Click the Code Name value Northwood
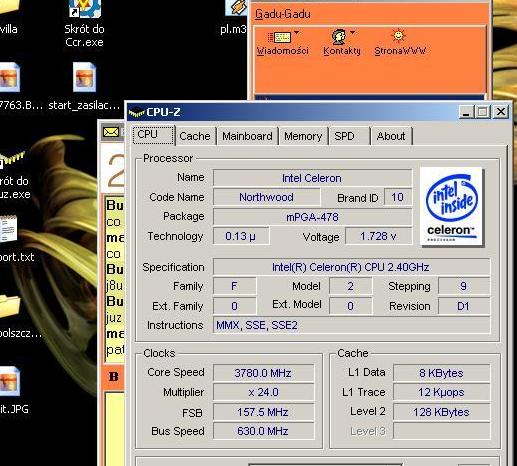 click(267, 197)
